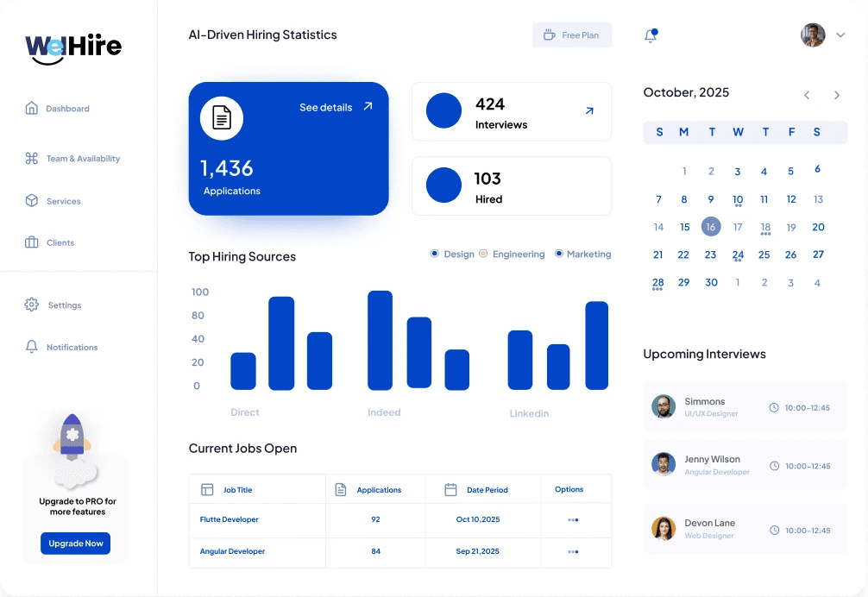Select highlighted day 16 in calendar
This screenshot has height=597, width=868.
[711, 226]
